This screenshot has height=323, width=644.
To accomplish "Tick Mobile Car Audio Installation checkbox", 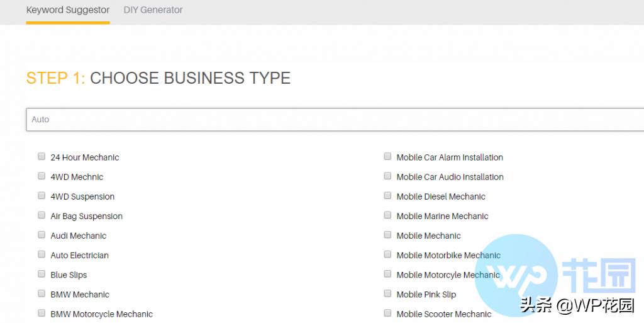I will 387,176.
